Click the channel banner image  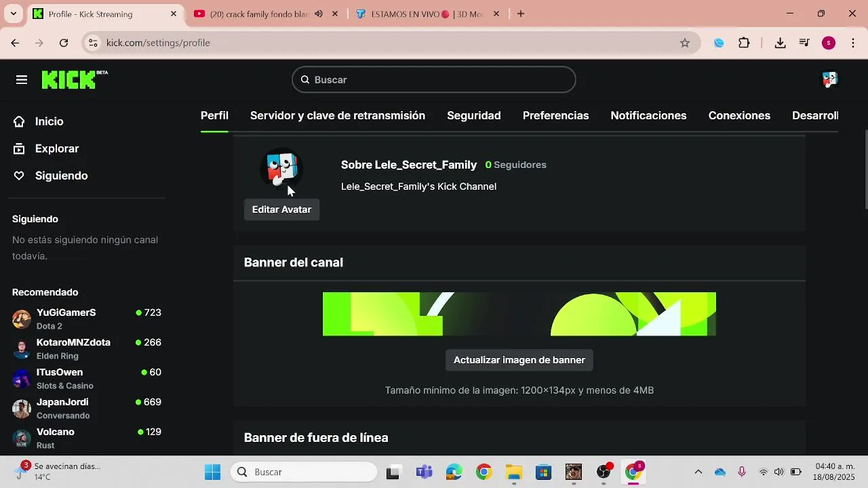(x=519, y=314)
